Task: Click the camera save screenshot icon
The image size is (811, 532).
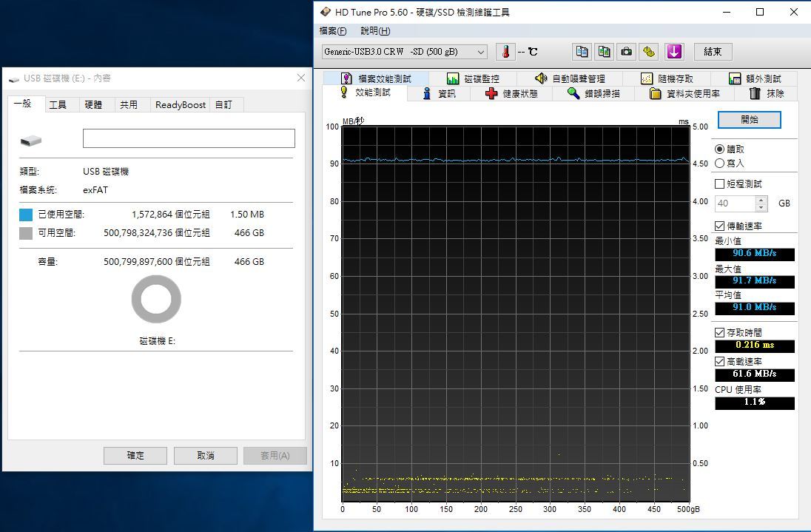Action: (x=627, y=52)
